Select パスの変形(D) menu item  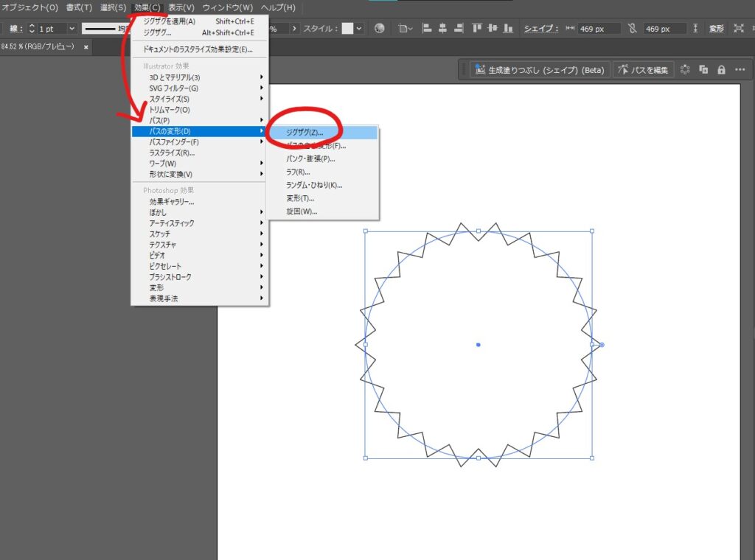(200, 131)
